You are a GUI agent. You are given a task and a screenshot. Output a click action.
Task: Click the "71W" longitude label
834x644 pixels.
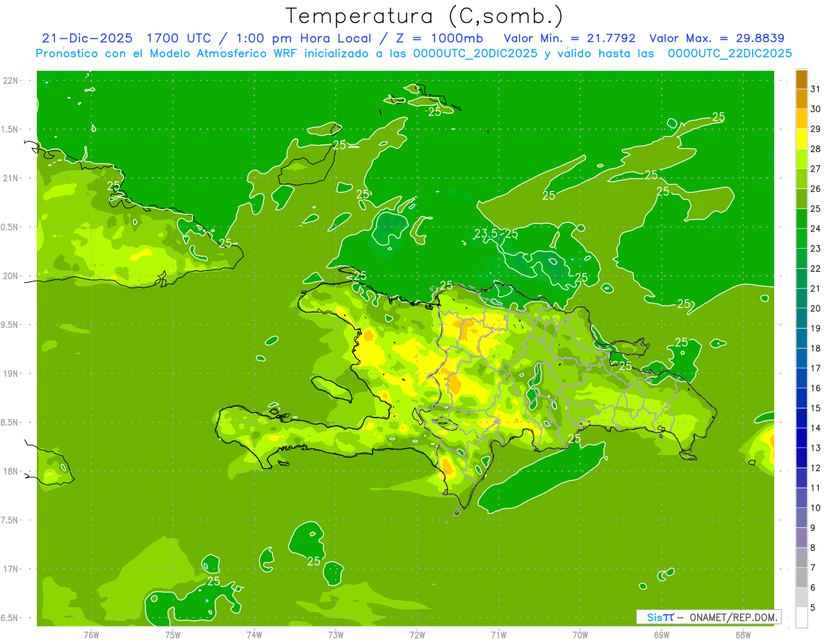(x=498, y=634)
